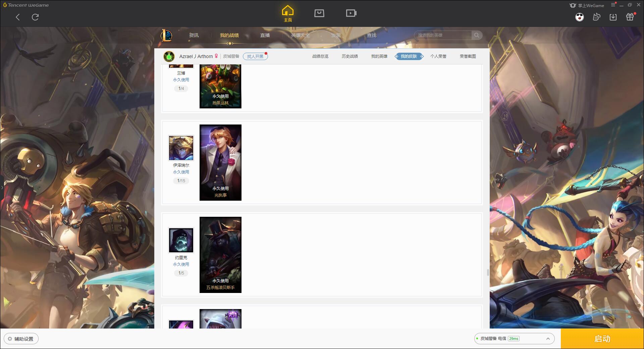Select the 战绩总览 sub-tab

(320, 56)
